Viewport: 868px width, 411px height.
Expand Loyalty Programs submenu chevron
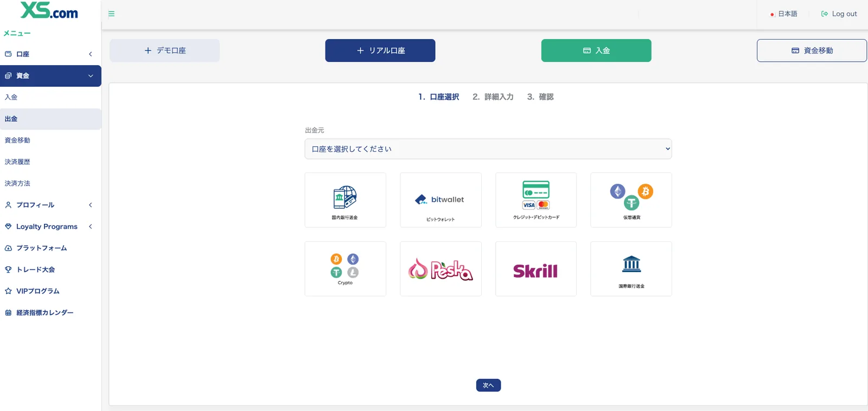coord(91,227)
